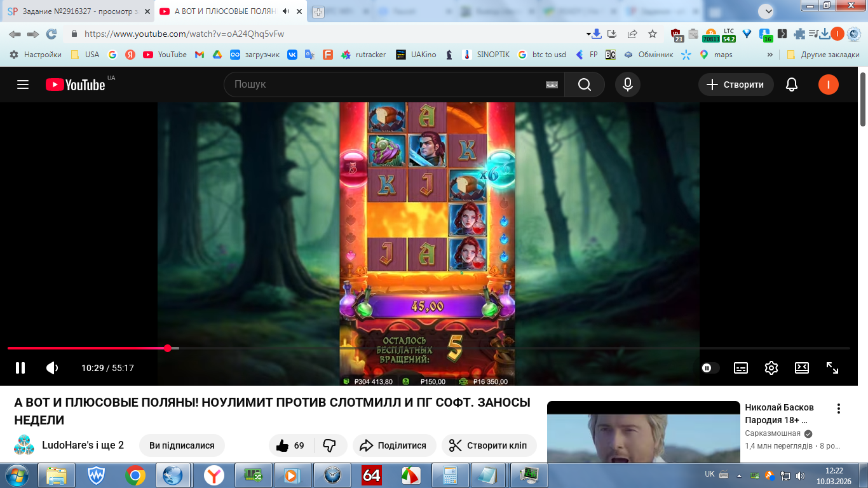Open the YouTube account avatar menu

[829, 85]
